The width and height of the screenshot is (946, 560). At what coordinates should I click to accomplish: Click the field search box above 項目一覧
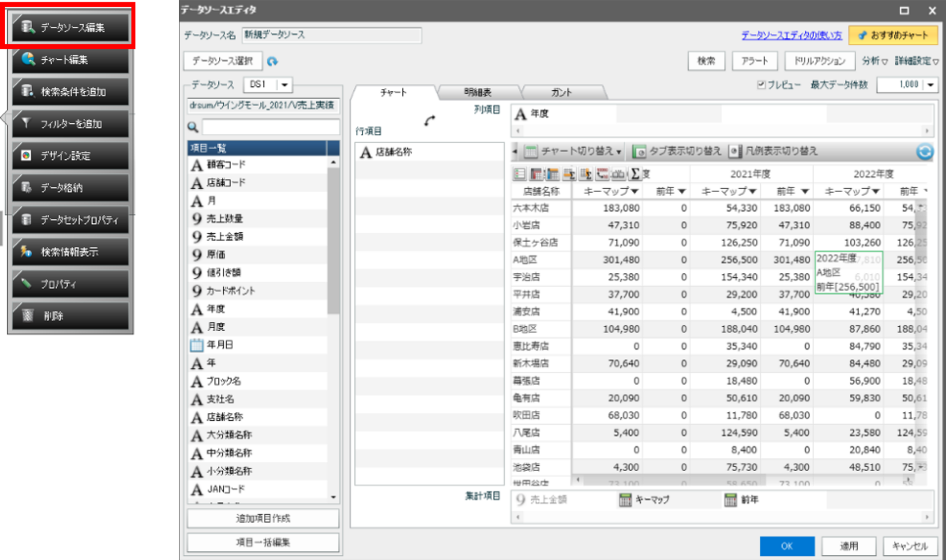271,127
